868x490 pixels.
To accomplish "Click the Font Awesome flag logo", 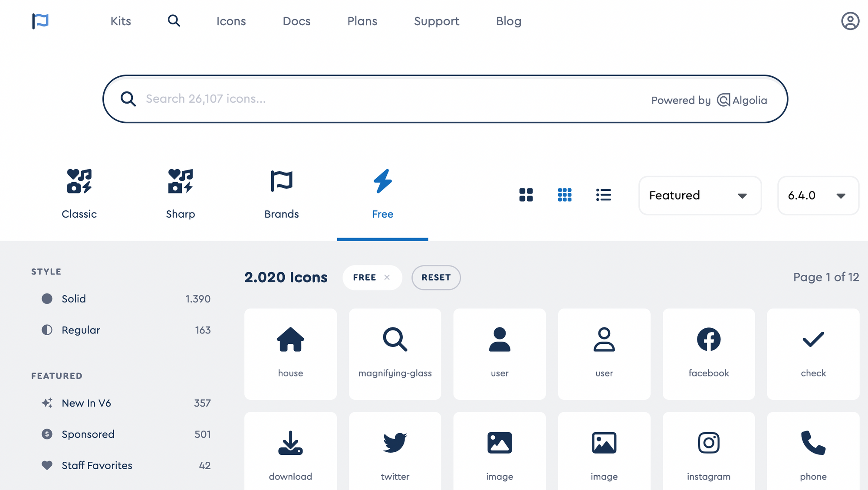I will point(40,21).
